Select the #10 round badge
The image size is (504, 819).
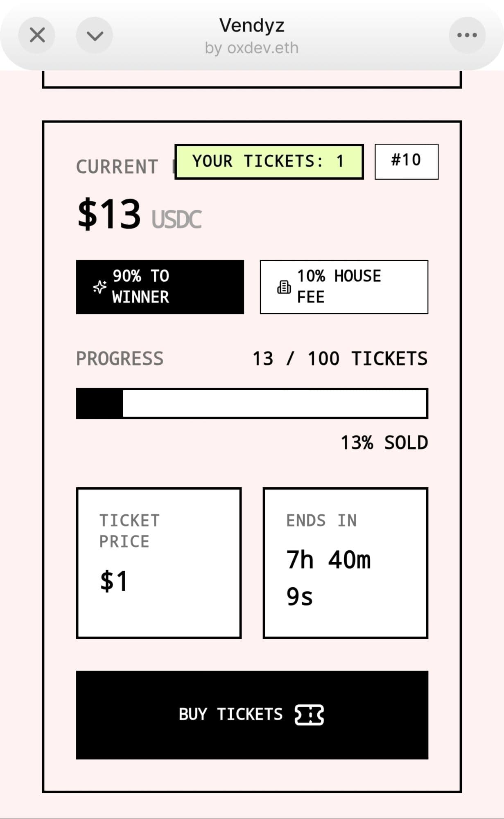click(406, 161)
